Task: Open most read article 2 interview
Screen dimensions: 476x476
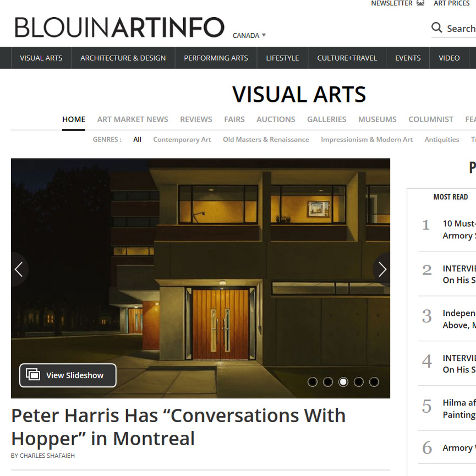Action: point(459,274)
